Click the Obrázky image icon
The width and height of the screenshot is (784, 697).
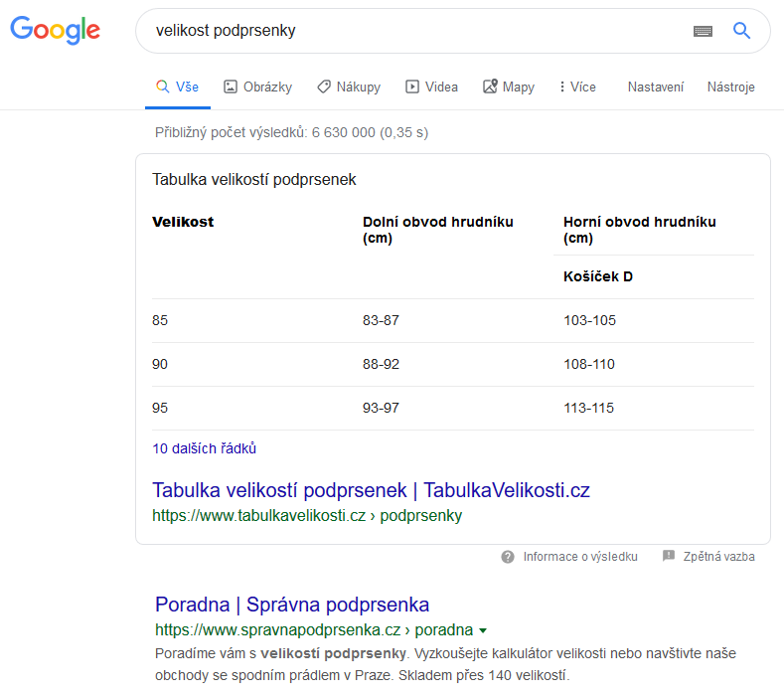(230, 87)
